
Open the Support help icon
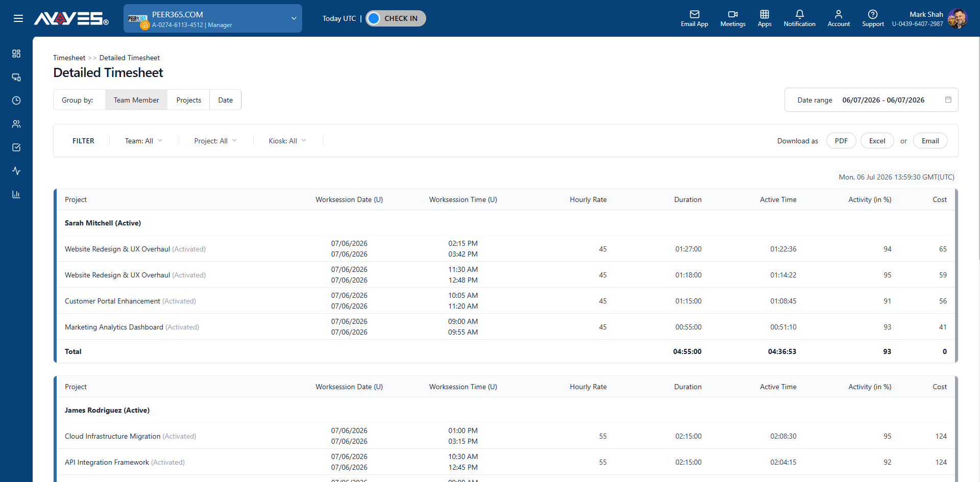(873, 18)
